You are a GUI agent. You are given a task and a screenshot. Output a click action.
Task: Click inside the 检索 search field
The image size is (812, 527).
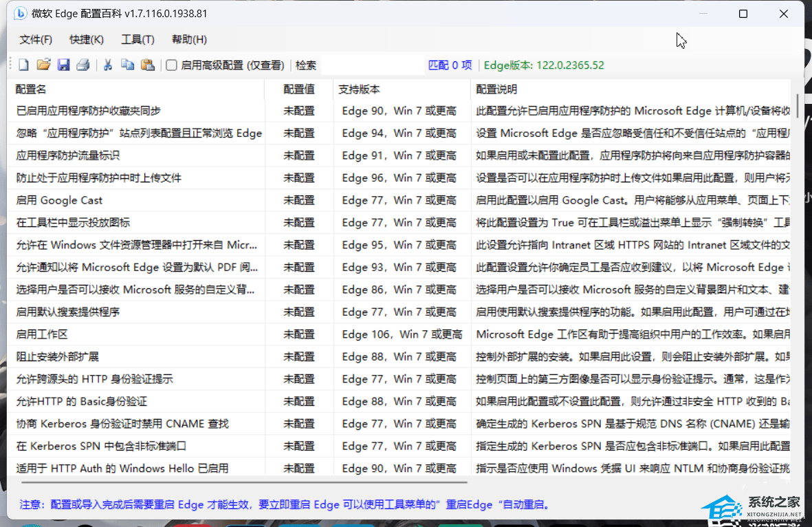tap(371, 65)
